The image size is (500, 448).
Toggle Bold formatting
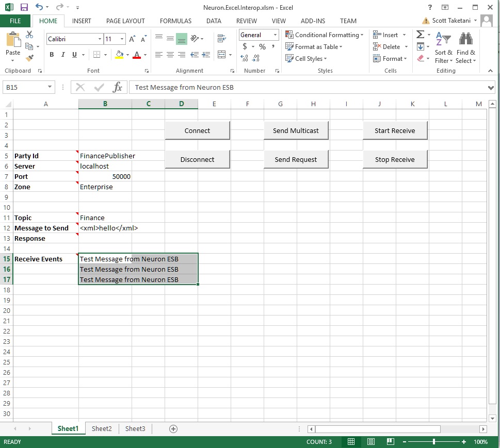pos(52,55)
